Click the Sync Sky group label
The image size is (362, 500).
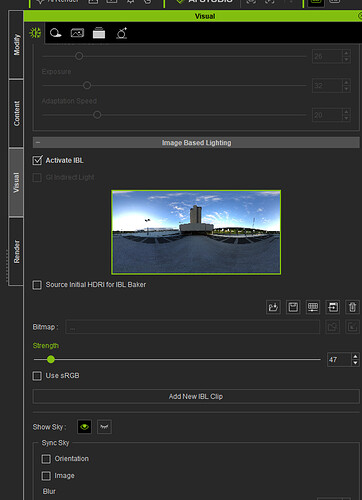[x=55, y=443]
